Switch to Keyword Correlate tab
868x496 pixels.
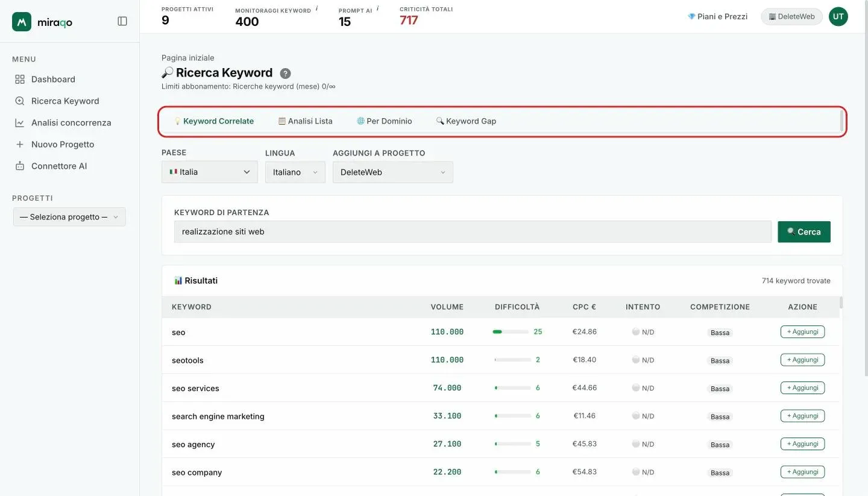point(214,121)
